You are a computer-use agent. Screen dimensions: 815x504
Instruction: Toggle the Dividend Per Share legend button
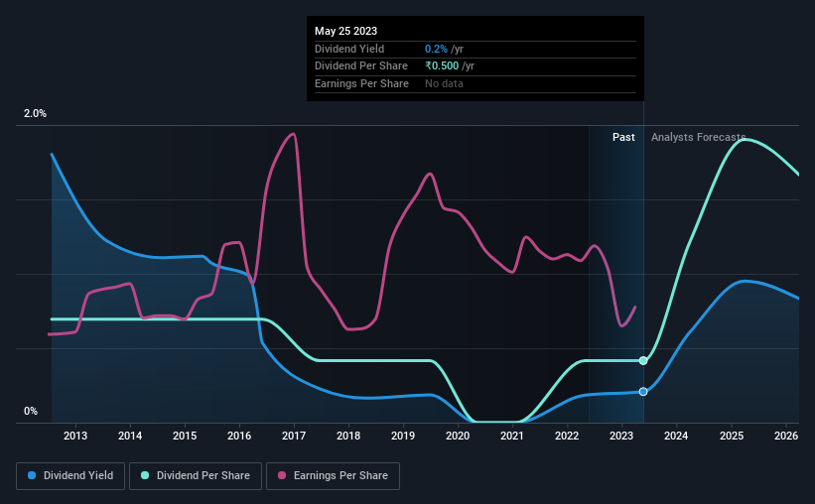pos(196,476)
